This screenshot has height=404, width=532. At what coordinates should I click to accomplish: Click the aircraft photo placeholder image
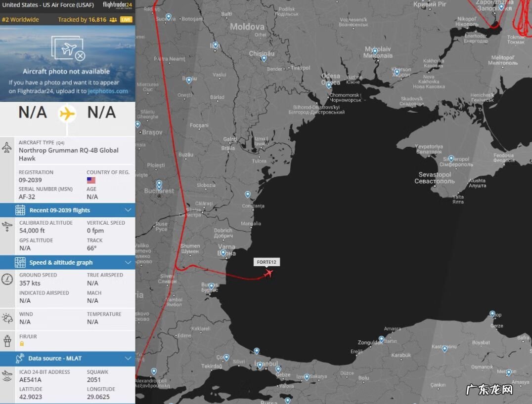67,49
